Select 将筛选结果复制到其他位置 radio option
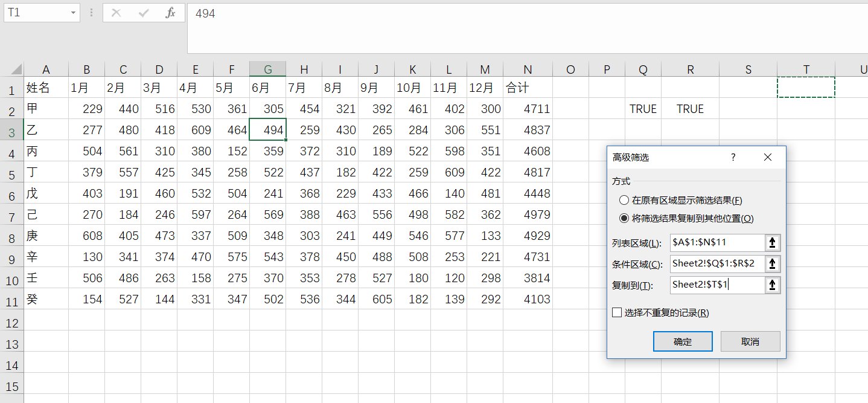 (x=624, y=219)
